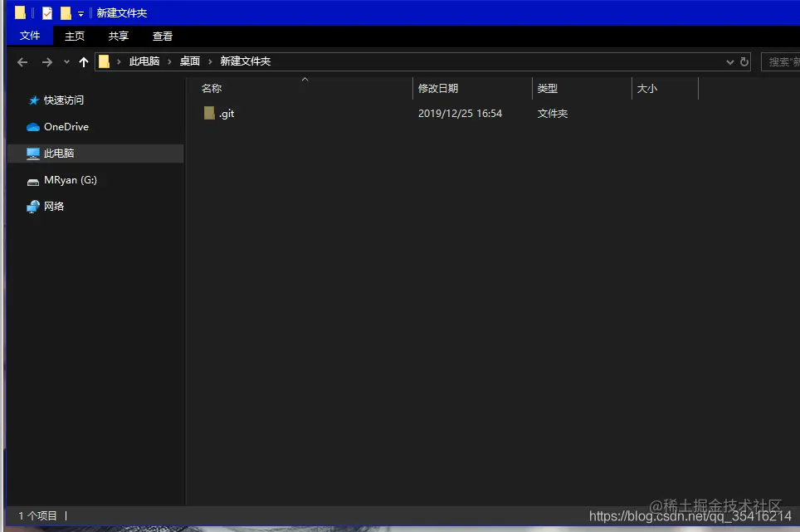
Task: Go up one level using the up arrow
Action: pyautogui.click(x=83, y=61)
